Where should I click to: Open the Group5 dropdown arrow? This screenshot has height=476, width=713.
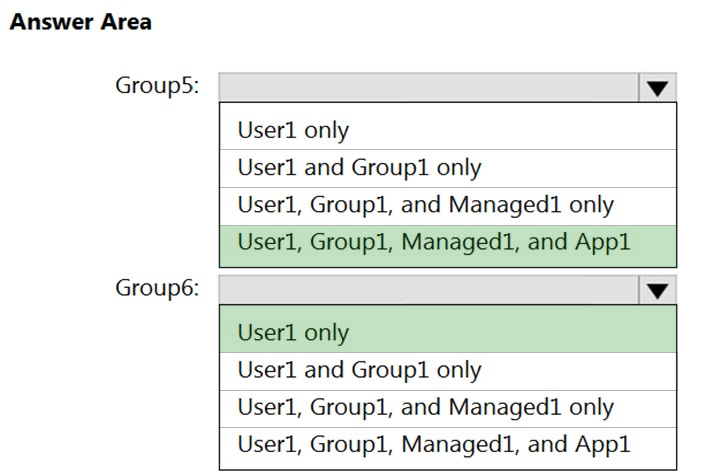click(656, 87)
